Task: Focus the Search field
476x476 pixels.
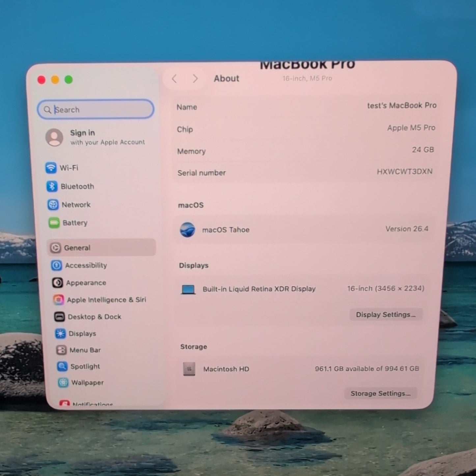Action: coord(96,109)
